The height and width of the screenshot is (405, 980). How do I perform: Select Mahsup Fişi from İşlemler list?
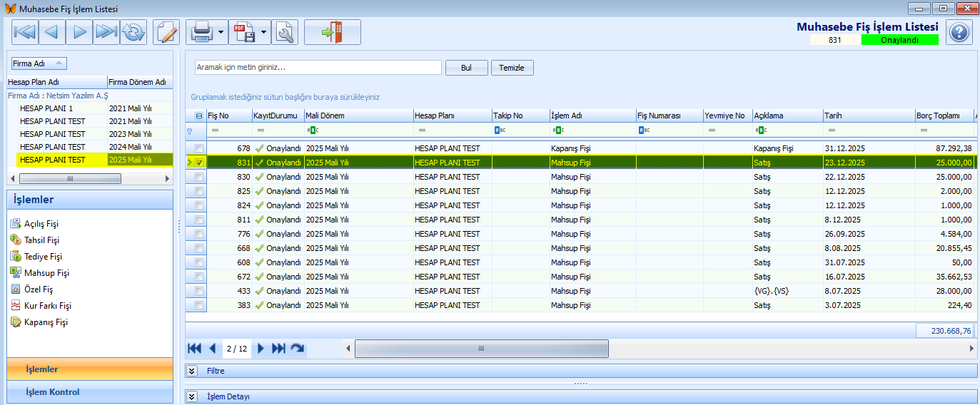point(46,273)
